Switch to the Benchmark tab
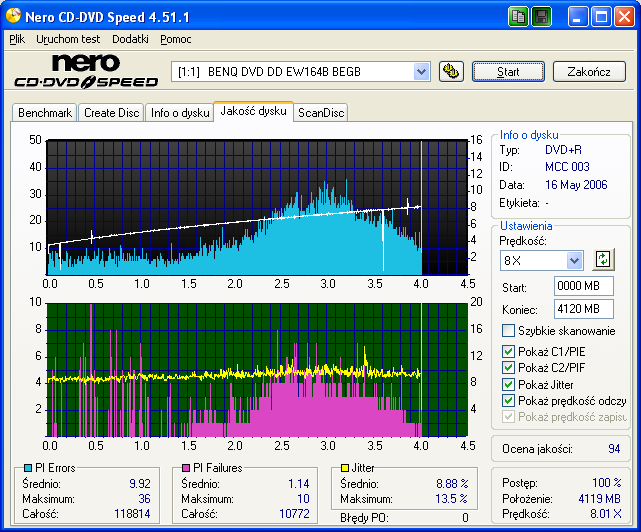The width and height of the screenshot is (641, 532). point(45,113)
